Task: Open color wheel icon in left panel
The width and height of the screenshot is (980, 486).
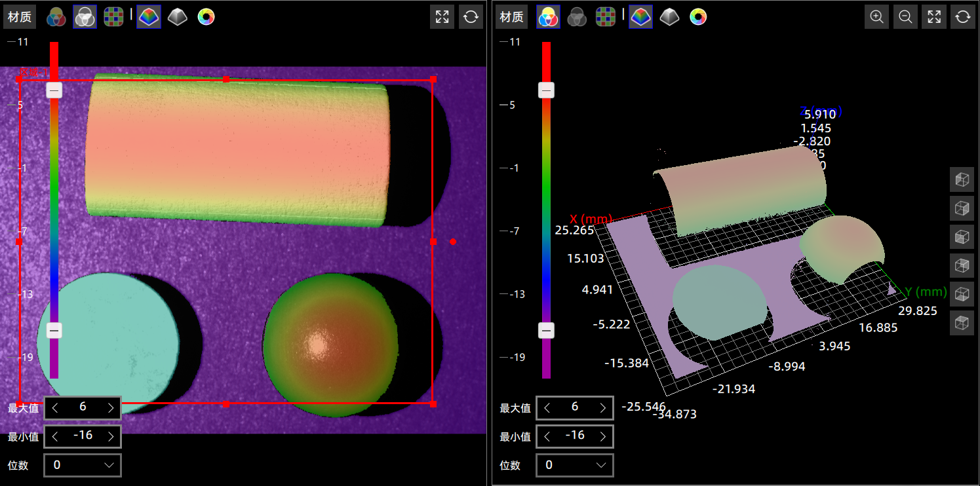Action: (x=206, y=17)
